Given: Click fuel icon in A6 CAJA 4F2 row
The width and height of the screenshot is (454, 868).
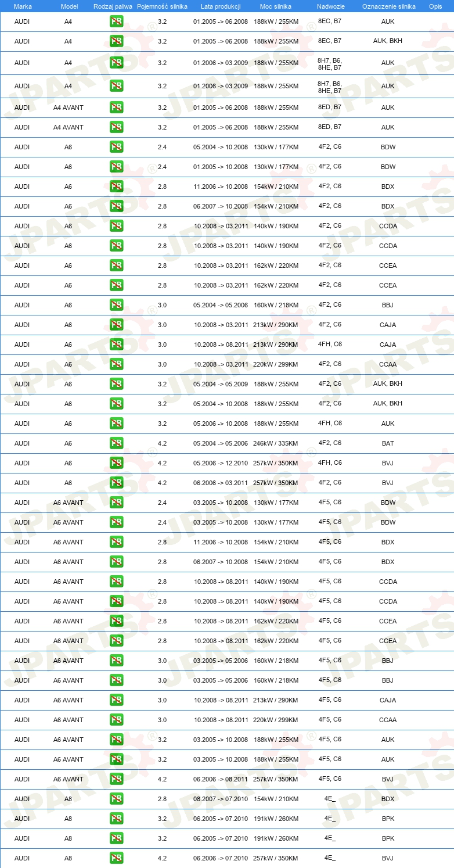Looking at the screenshot, I should 116,325.
